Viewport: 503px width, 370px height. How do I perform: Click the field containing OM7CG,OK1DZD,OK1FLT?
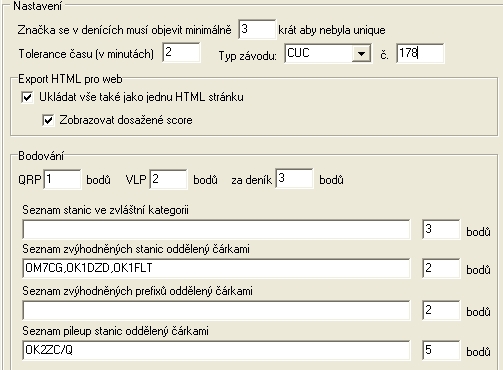[x=216, y=268]
